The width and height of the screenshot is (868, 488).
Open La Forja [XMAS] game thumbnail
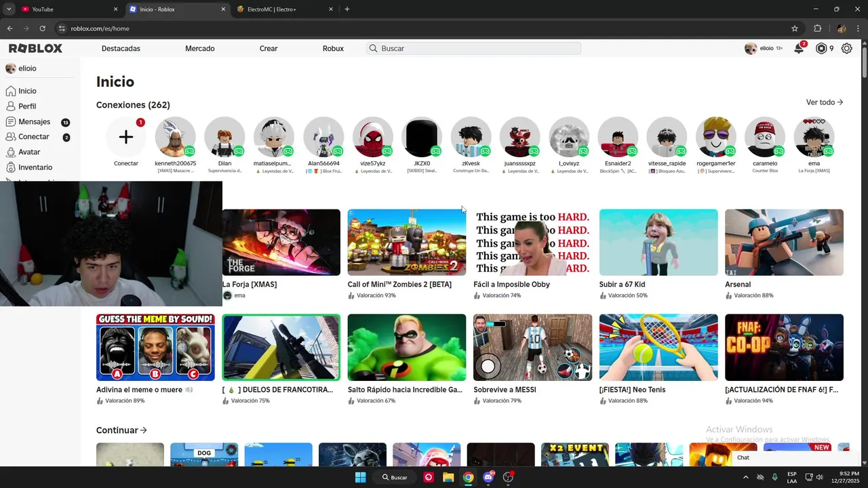click(x=281, y=242)
